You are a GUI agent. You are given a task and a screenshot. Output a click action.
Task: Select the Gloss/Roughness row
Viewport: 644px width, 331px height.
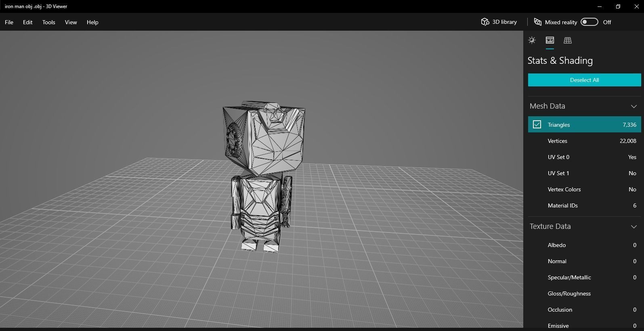tap(584, 293)
